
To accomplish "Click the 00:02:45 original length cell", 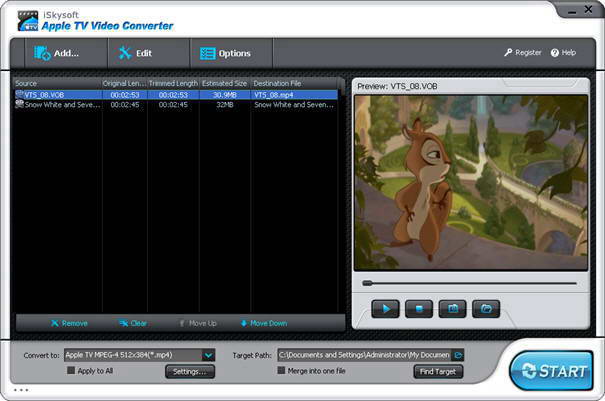I will point(125,105).
